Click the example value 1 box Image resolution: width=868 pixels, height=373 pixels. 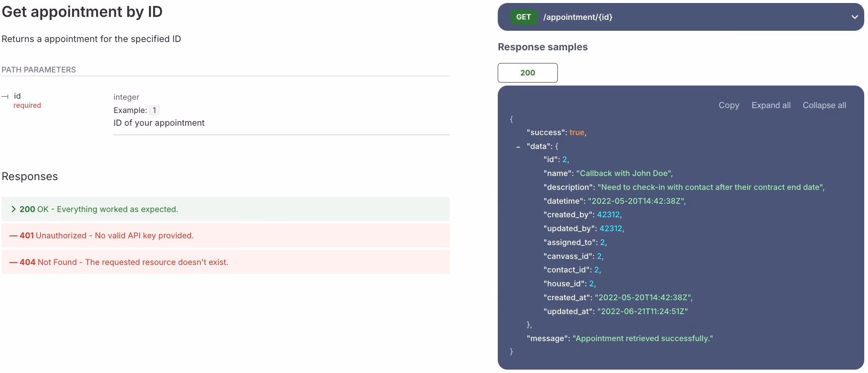[x=154, y=110]
